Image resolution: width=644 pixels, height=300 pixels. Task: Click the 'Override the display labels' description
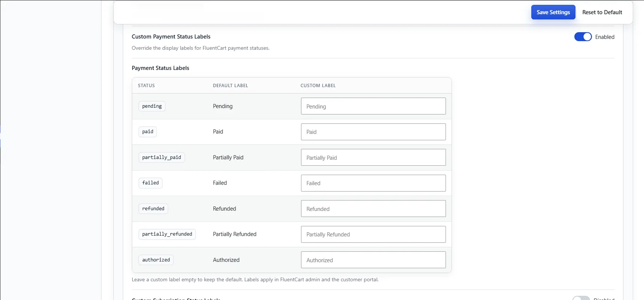click(201, 48)
